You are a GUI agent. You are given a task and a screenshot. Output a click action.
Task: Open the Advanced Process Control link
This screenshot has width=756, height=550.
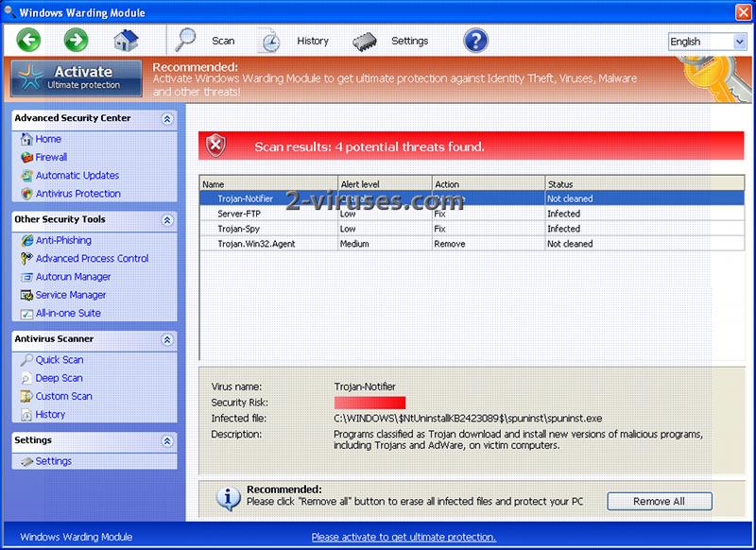[x=92, y=259]
